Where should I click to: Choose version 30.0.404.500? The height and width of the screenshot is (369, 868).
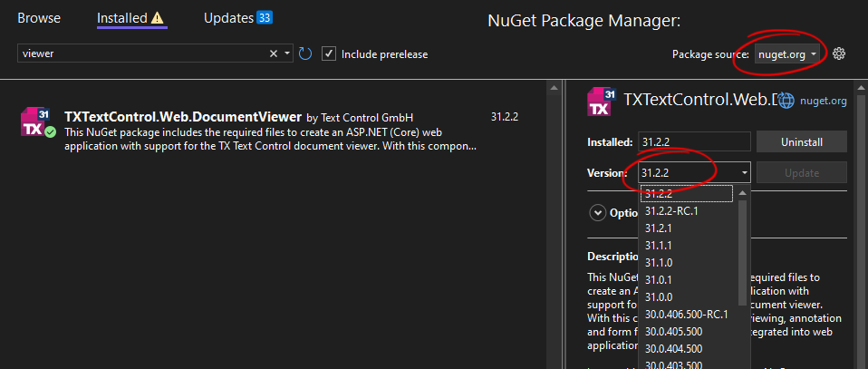pyautogui.click(x=688, y=349)
